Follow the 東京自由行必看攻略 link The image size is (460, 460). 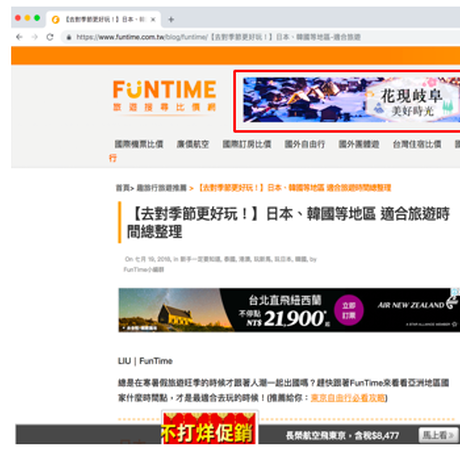348,398
